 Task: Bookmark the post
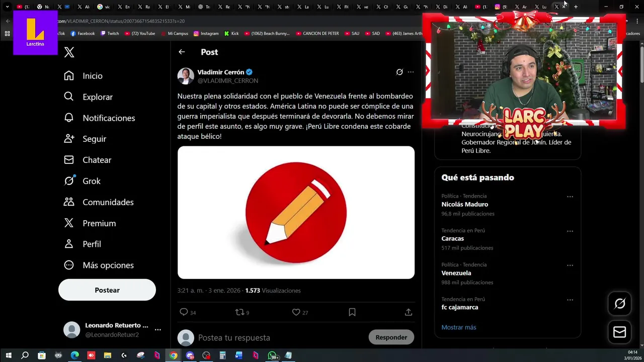[352, 312]
